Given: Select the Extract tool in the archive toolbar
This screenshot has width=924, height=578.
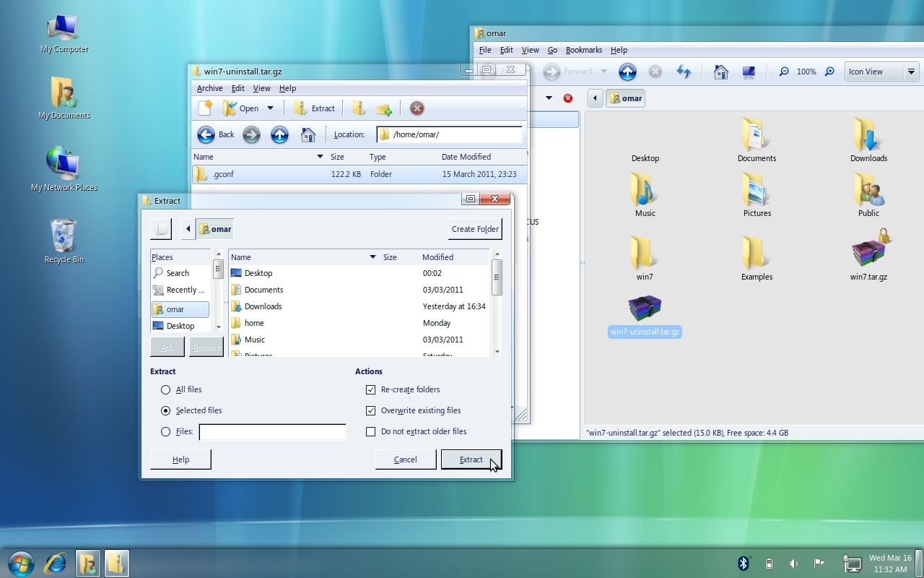Looking at the screenshot, I should click(315, 108).
